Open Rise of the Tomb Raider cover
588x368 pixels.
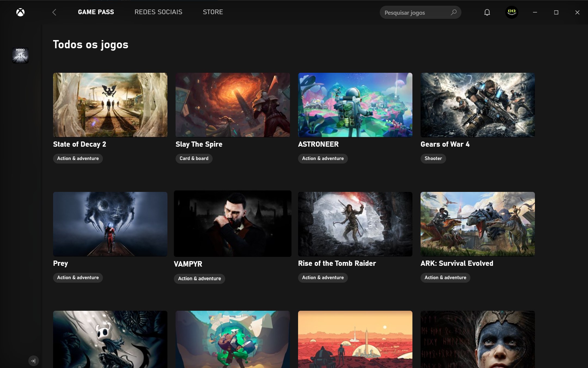[x=355, y=224]
